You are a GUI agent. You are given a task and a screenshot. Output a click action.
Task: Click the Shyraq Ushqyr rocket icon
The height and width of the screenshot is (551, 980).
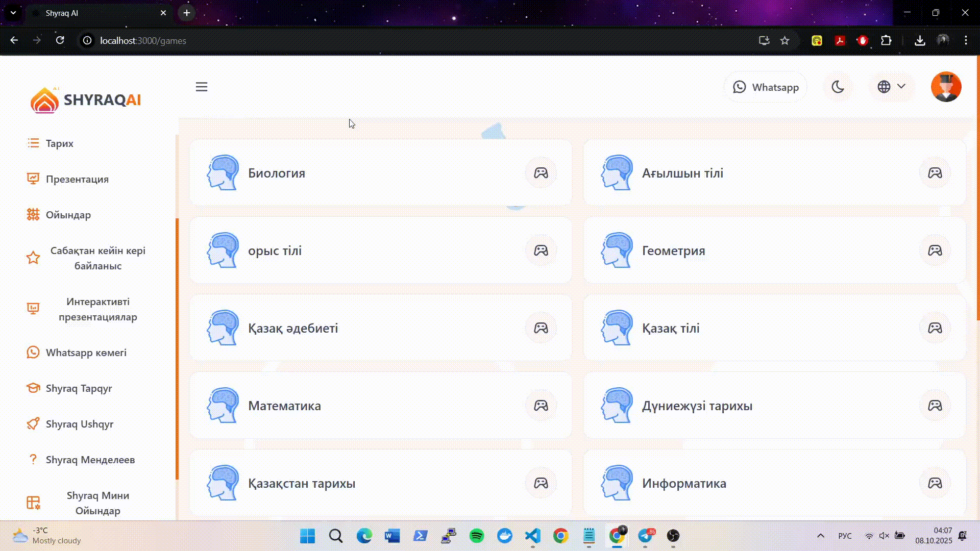[x=33, y=424]
